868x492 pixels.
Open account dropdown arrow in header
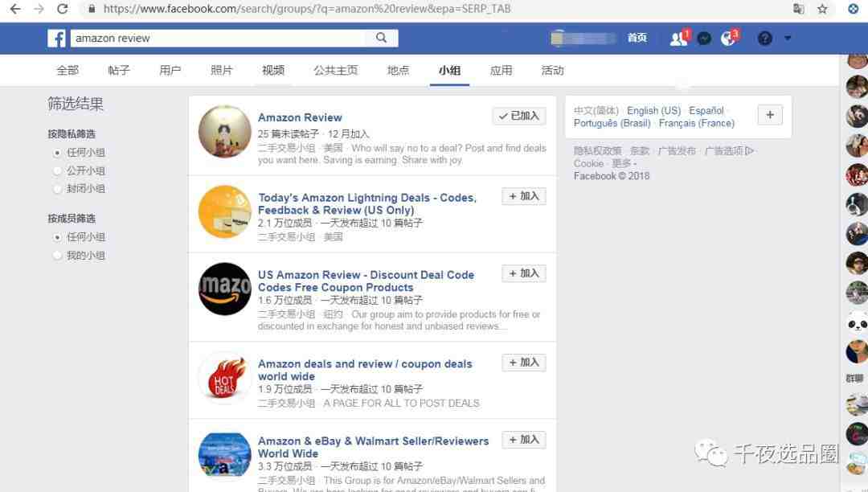788,39
